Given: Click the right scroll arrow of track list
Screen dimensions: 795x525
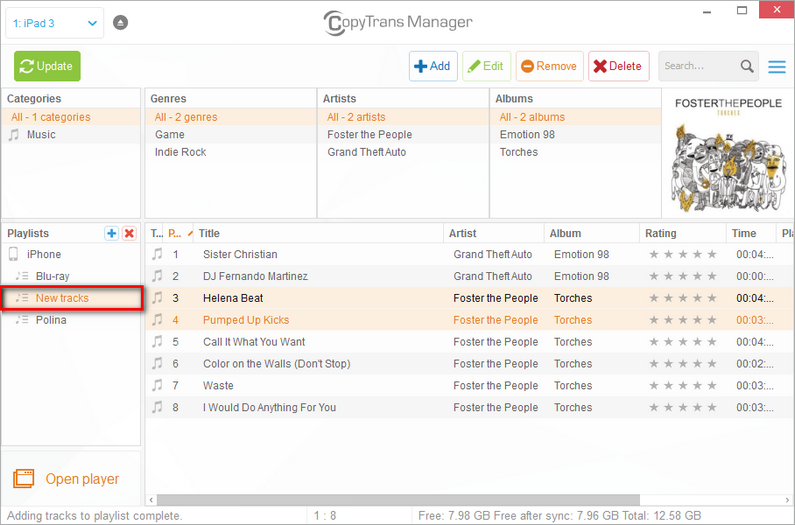Looking at the screenshot, I should tap(787, 500).
